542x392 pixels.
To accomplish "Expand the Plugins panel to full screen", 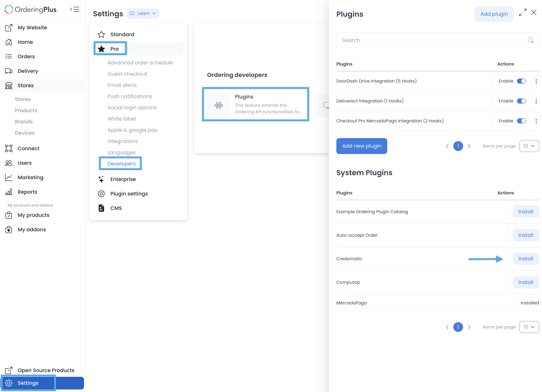I will (523, 12).
